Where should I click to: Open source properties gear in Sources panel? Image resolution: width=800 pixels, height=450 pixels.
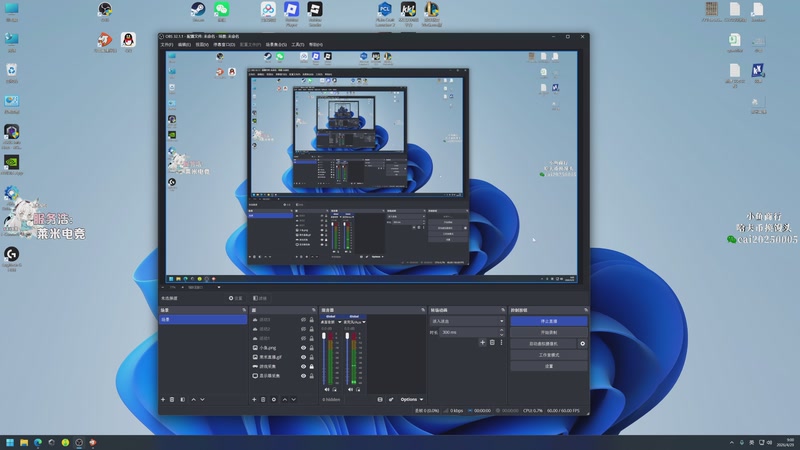[274, 399]
